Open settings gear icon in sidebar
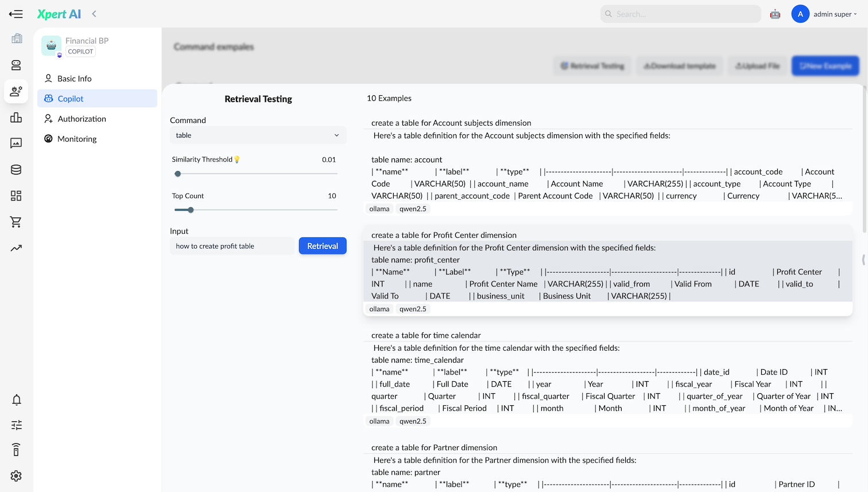Viewport: 868px width, 492px height. pos(16,476)
